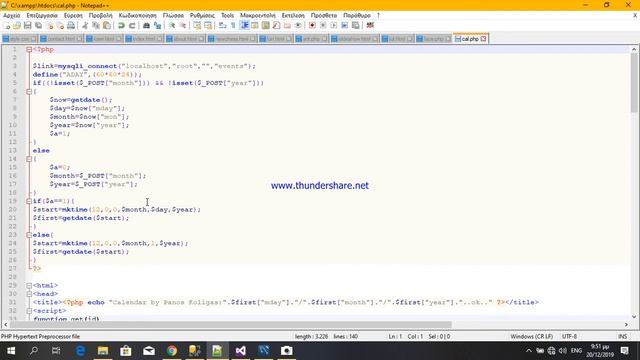The height and width of the screenshot is (360, 640).
Task: Open the Γλώσσα menu
Action: [173, 16]
